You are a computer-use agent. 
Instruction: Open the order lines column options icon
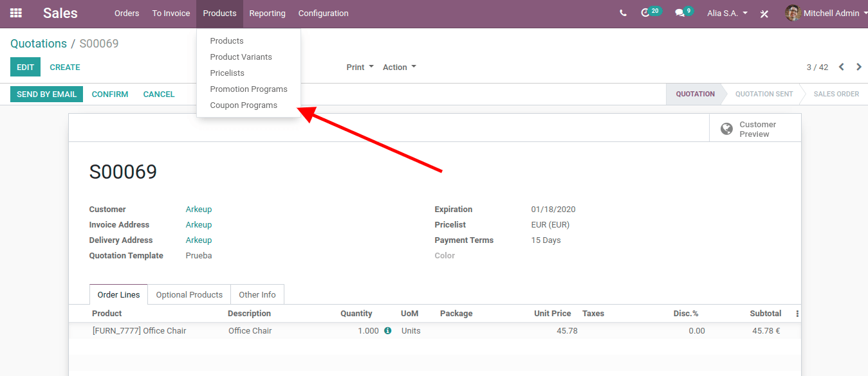(797, 314)
